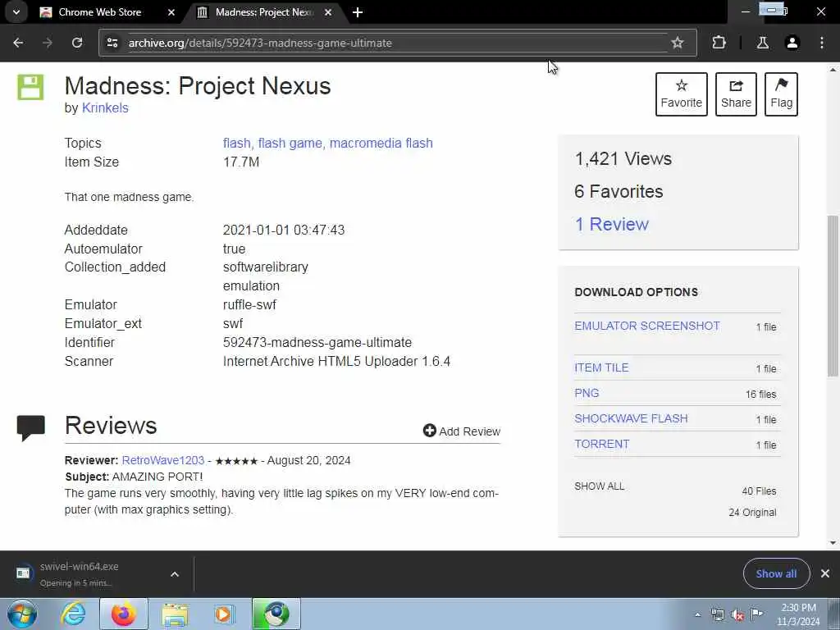Image resolution: width=840 pixels, height=630 pixels.
Task: Open the Windows Start button
Action: point(22,614)
